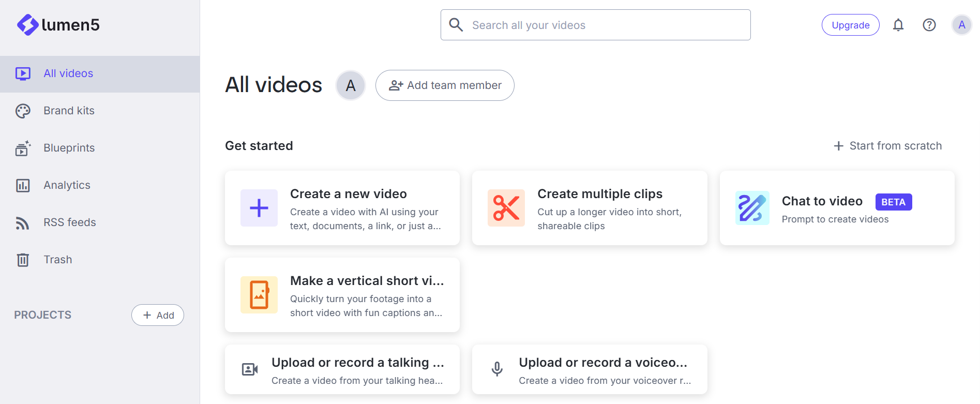Click the lumen5 logo
980x404 pixels.
(x=58, y=25)
